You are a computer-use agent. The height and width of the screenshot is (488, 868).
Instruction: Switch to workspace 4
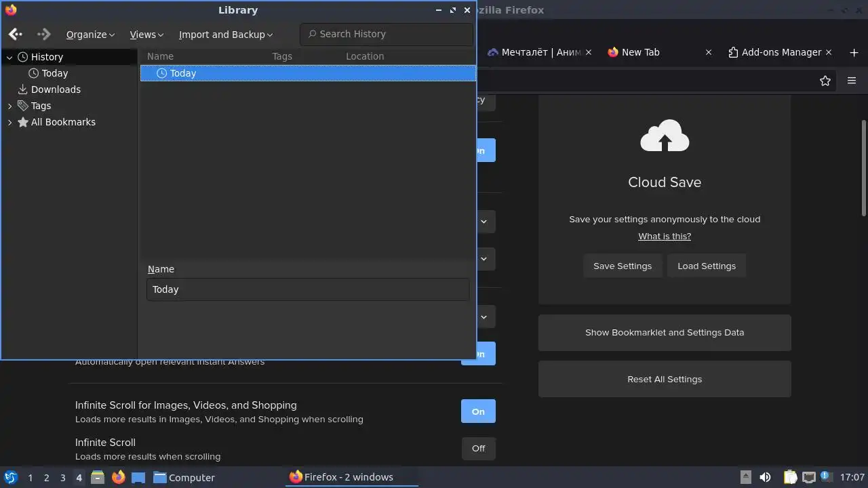(79, 478)
